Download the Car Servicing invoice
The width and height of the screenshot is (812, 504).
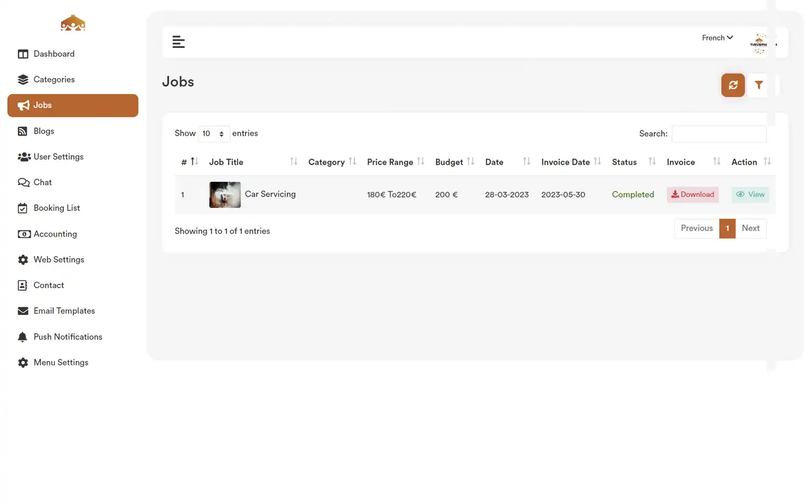692,194
